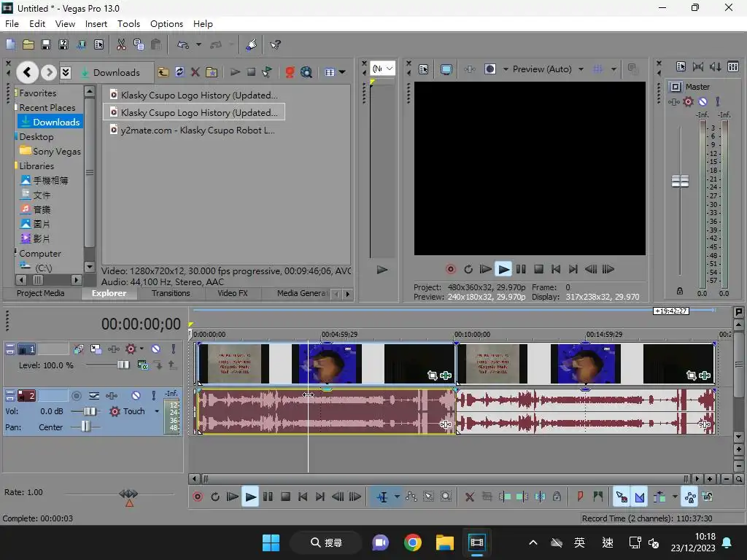Open the Touch automation mode dropdown
The image size is (747, 560).
tap(157, 411)
